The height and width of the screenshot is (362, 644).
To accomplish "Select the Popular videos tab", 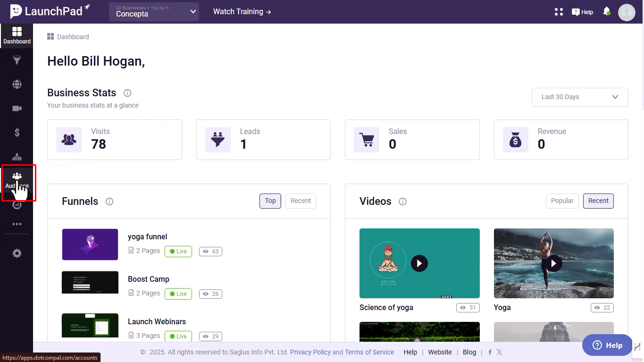I will point(562,201).
